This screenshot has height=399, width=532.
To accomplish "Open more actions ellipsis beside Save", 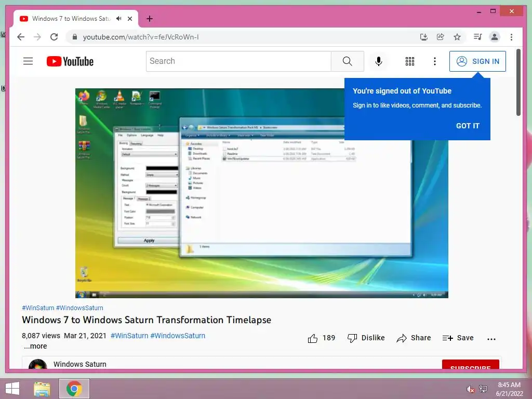I will [x=491, y=339].
